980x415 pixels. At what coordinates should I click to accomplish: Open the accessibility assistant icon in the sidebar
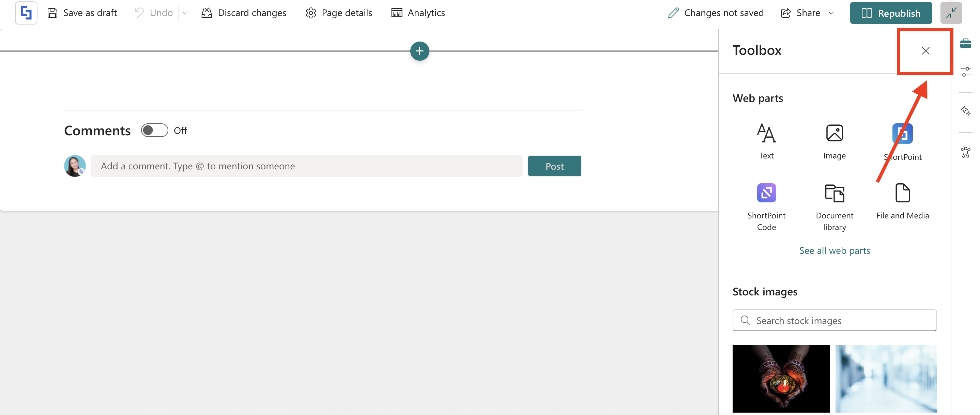point(965,152)
